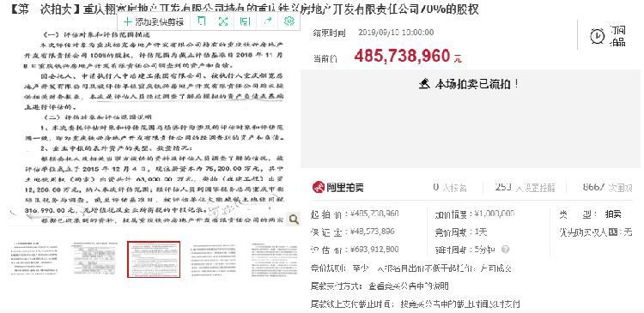Click the gavel icon in auction status banner
The width and height of the screenshot is (644, 313).
(425, 84)
